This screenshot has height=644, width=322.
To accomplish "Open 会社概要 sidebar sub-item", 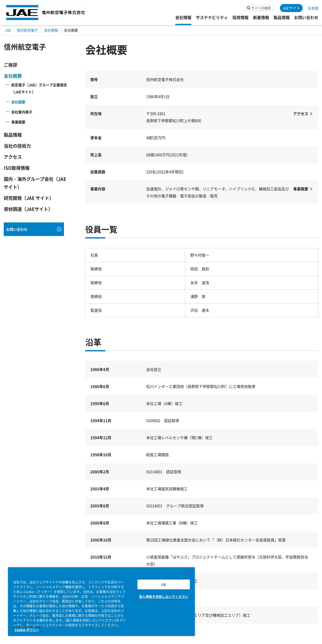I will [x=18, y=102].
